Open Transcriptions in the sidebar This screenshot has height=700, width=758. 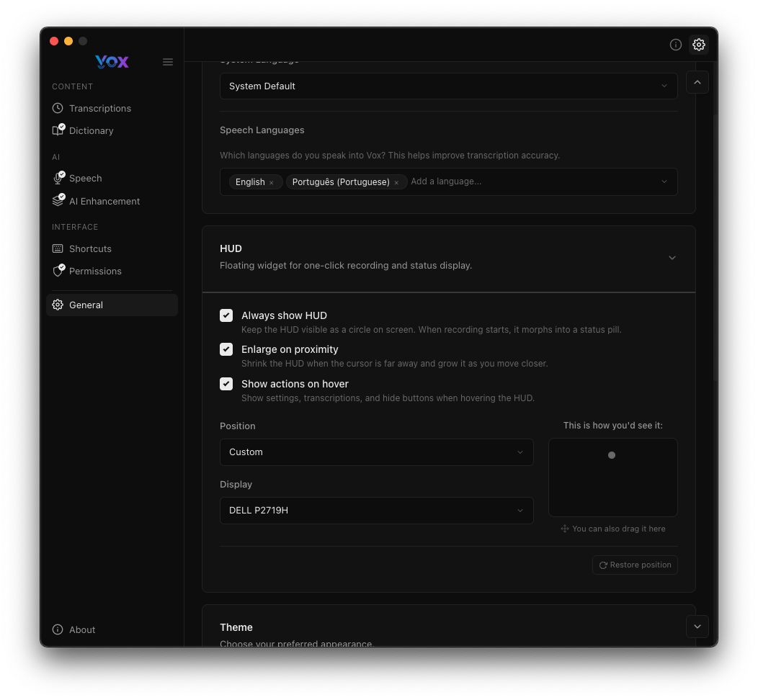[x=100, y=108]
